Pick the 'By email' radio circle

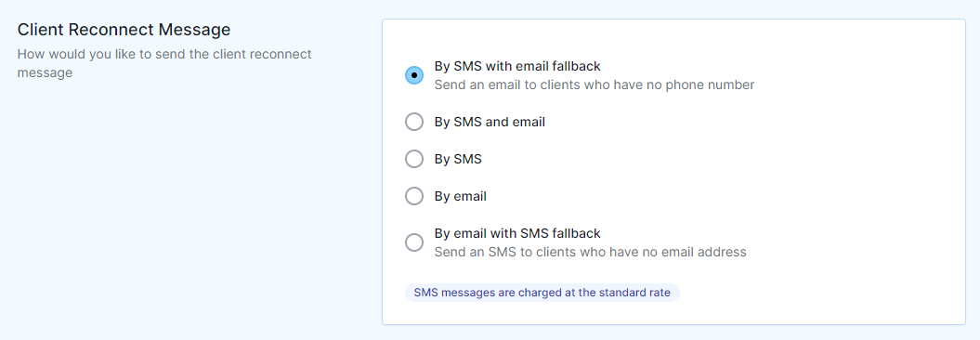click(x=414, y=196)
